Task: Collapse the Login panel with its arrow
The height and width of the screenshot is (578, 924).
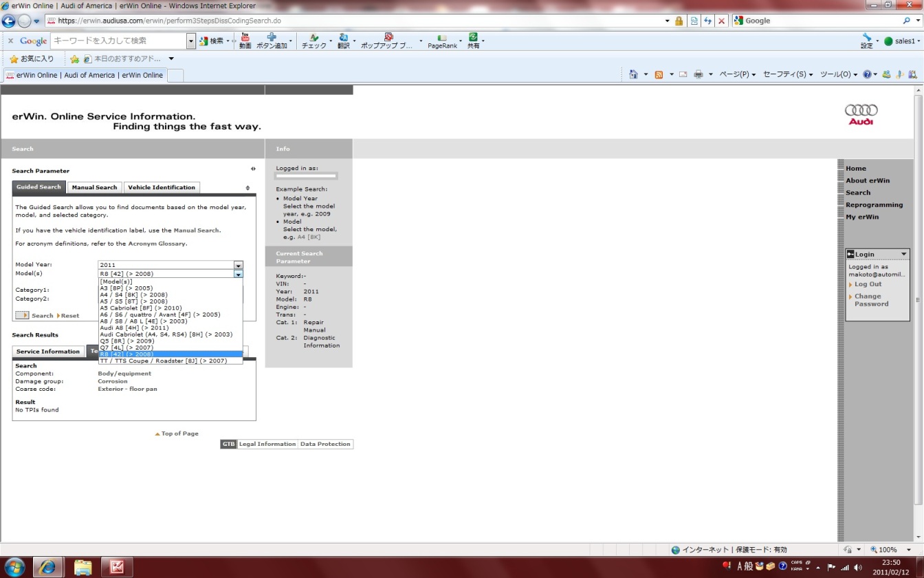Action: [903, 255]
